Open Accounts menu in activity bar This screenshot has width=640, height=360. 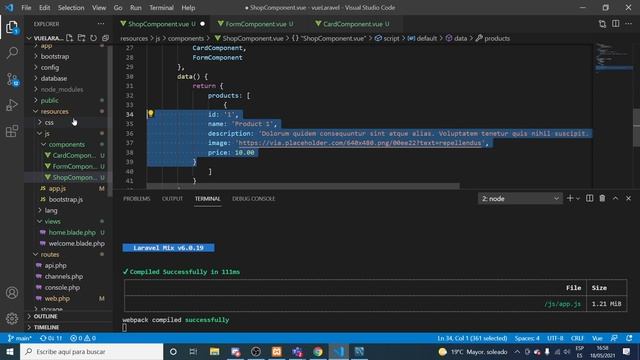(x=12, y=293)
